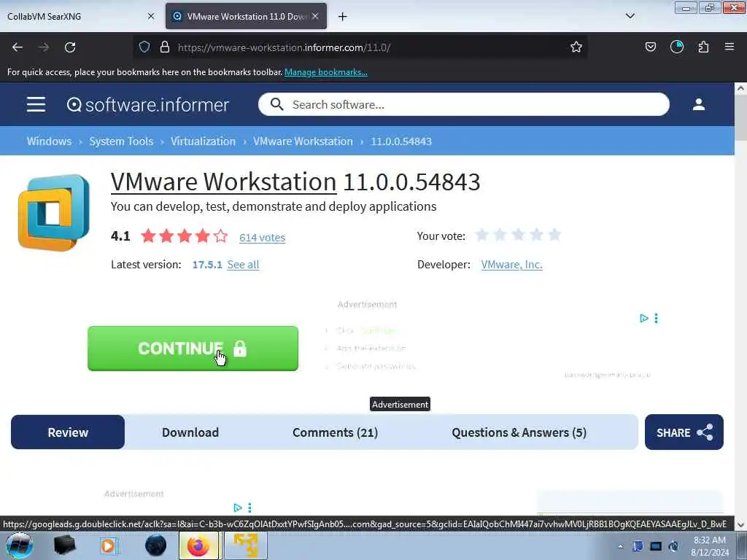The height and width of the screenshot is (560, 747).
Task: Go to System Tools breadcrumb
Action: 121,141
